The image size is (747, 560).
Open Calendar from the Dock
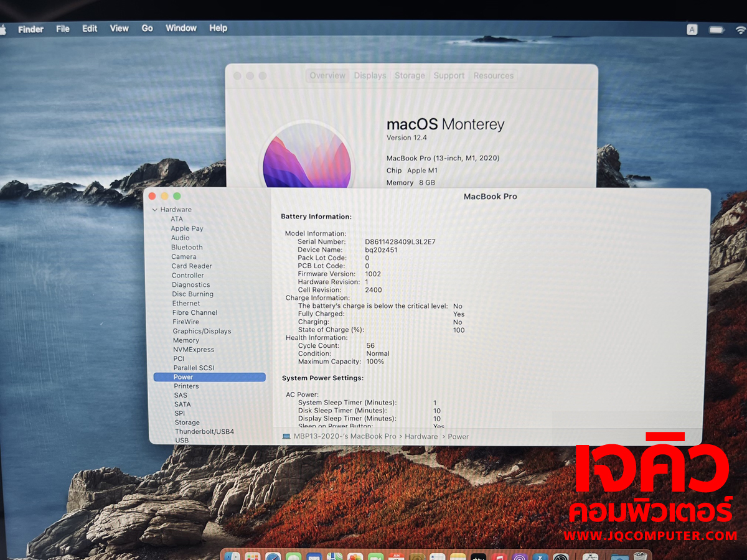point(397,558)
